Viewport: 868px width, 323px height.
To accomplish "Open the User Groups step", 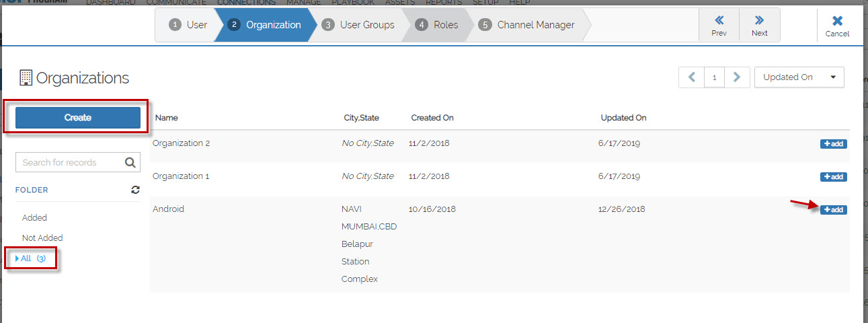I will tap(358, 25).
